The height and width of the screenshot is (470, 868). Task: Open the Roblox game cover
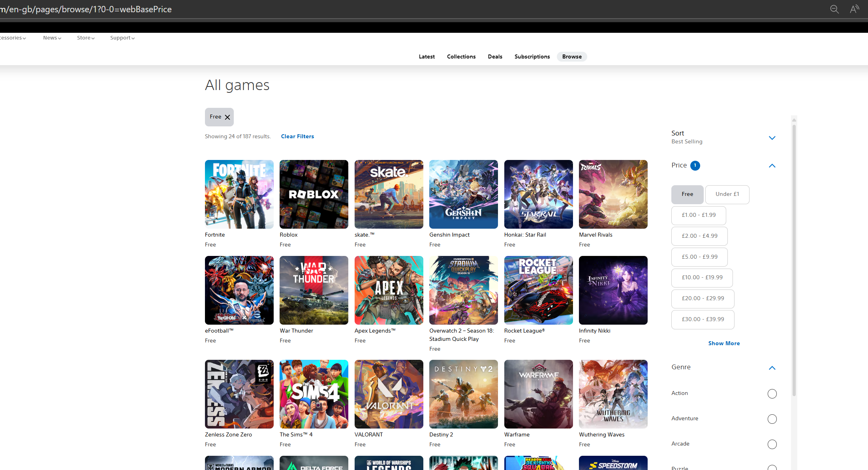point(314,194)
